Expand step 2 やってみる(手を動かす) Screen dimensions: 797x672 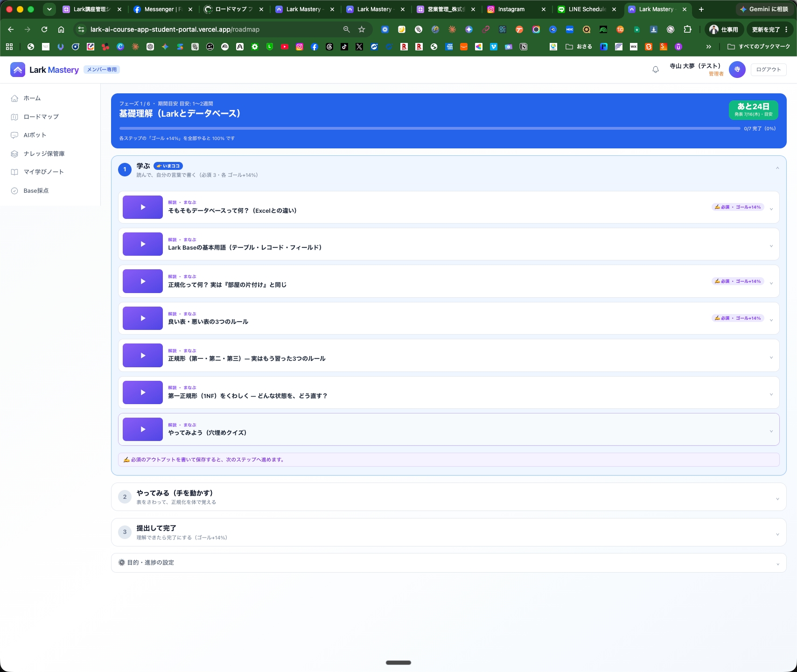(x=448, y=497)
